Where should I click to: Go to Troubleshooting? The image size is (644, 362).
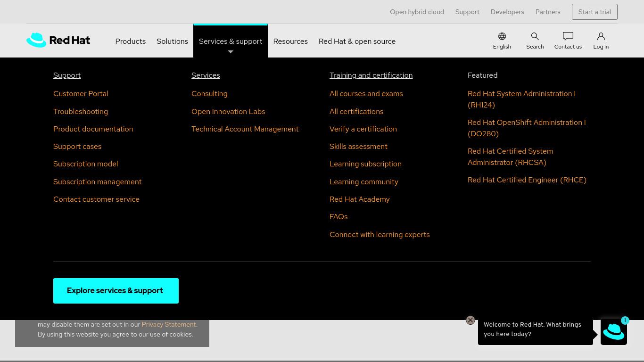point(81,112)
